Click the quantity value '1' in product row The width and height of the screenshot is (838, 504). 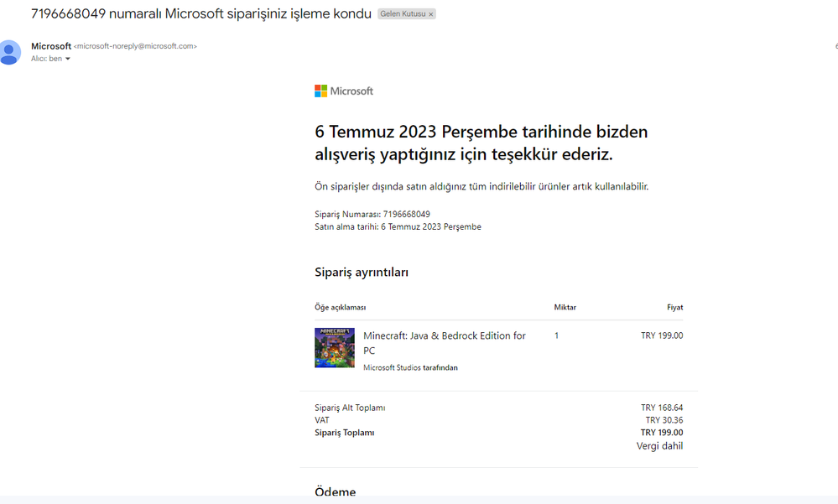point(556,335)
